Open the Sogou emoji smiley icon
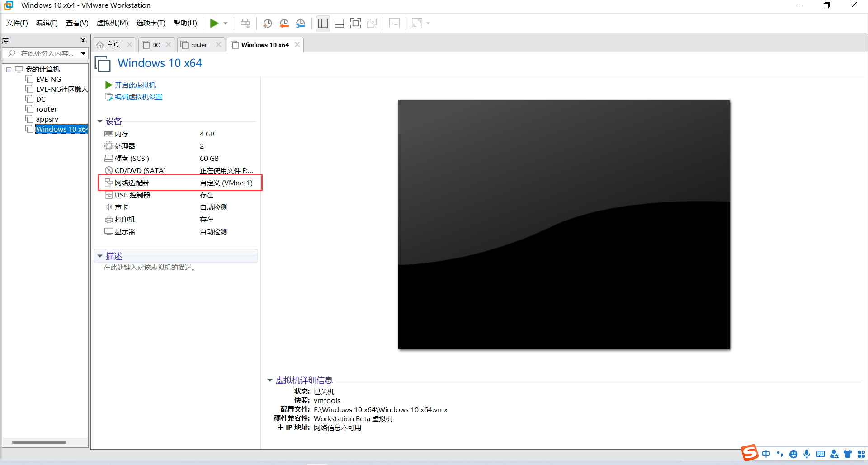 click(x=793, y=454)
